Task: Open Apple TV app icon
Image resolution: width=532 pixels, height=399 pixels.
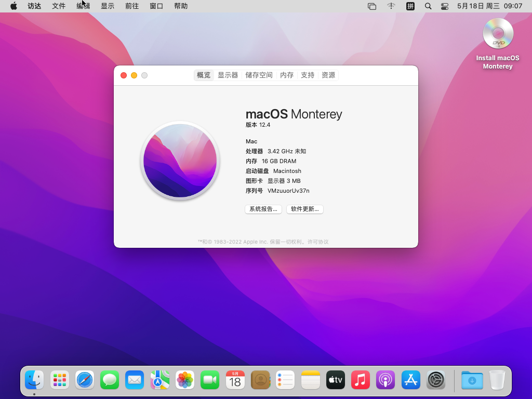Action: coord(335,380)
